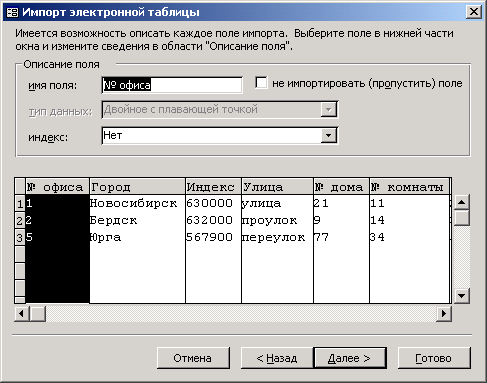Click the horizontal scrollbar right arrow
The image size is (487, 383).
(x=444, y=314)
